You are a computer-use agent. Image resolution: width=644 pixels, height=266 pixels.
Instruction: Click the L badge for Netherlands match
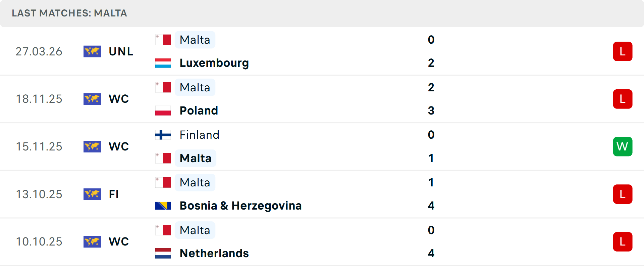pyautogui.click(x=623, y=242)
